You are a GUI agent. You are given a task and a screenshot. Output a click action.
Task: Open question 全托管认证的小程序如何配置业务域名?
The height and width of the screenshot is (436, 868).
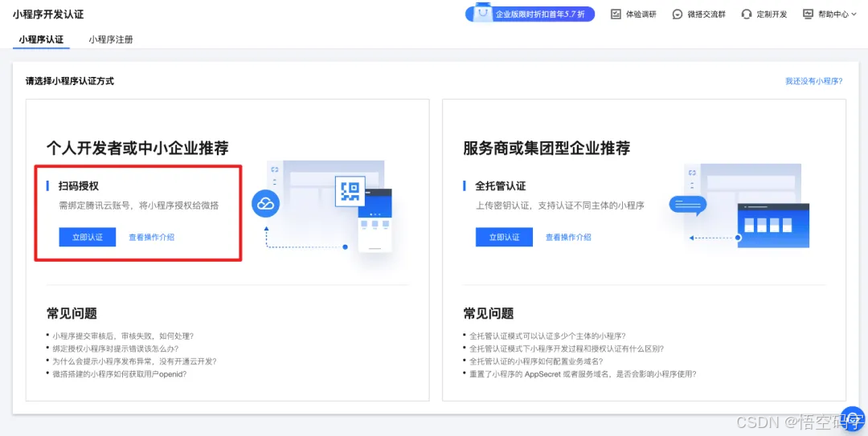click(x=536, y=361)
